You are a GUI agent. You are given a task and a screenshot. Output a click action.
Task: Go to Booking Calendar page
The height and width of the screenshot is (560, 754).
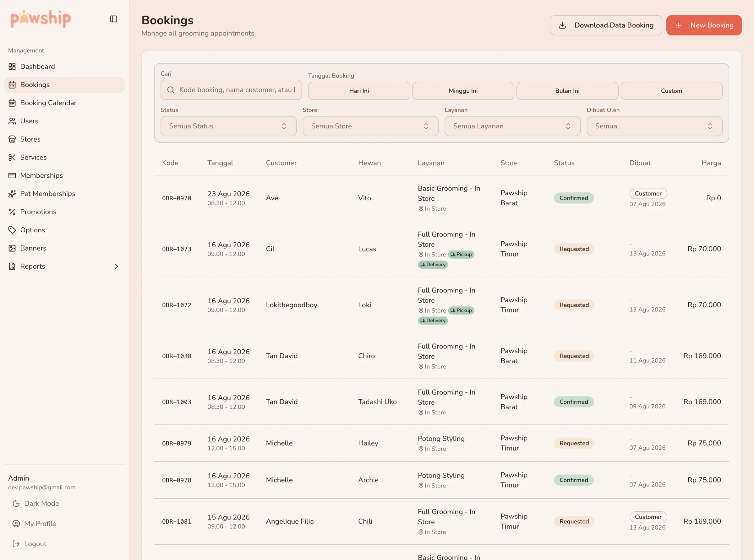(x=64, y=103)
